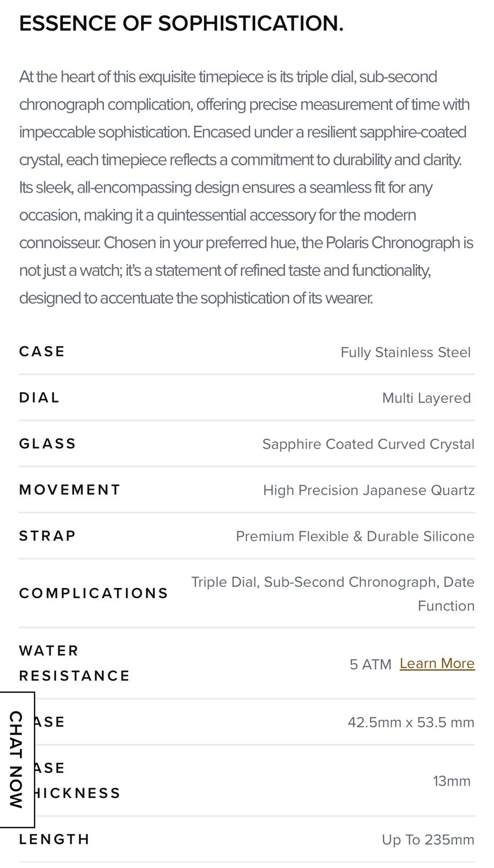
Task: Select the Multi Layered value text
Action: pyautogui.click(x=426, y=398)
